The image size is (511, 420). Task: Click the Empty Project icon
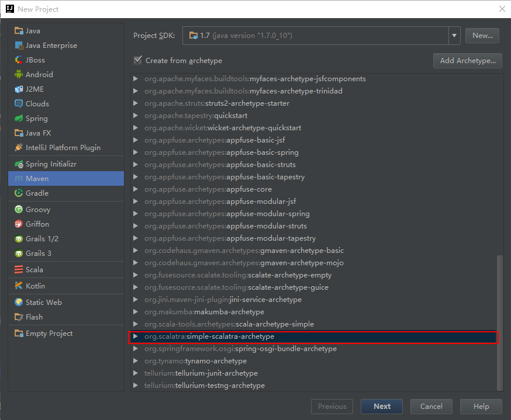point(19,334)
